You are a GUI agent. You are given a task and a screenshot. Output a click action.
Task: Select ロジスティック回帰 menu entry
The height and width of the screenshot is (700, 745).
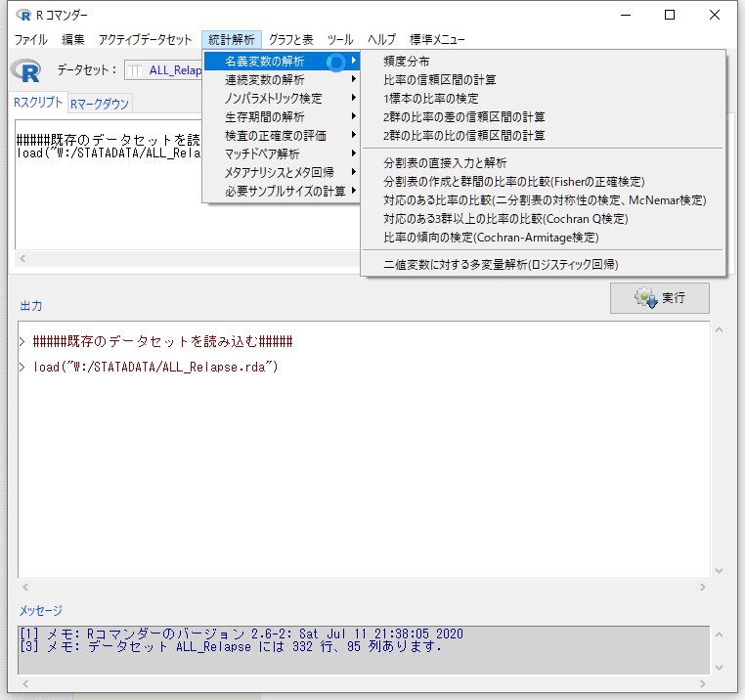click(x=543, y=264)
